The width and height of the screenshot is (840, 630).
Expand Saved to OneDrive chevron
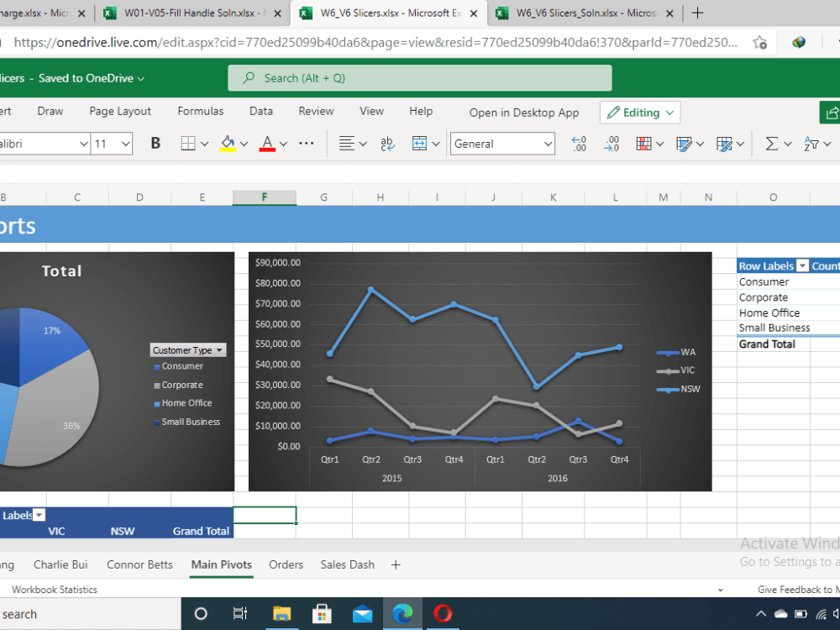pyautogui.click(x=141, y=79)
